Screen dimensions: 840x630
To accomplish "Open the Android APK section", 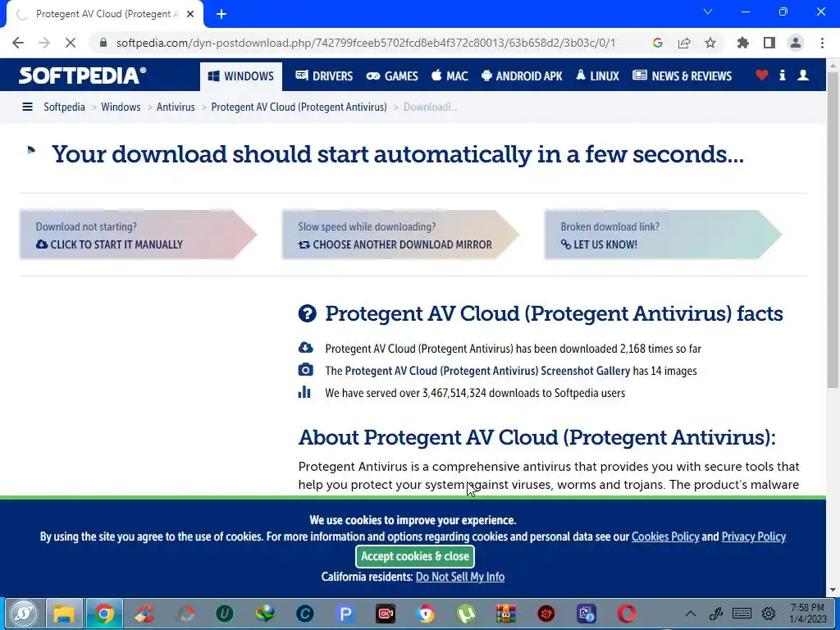I will [522, 76].
